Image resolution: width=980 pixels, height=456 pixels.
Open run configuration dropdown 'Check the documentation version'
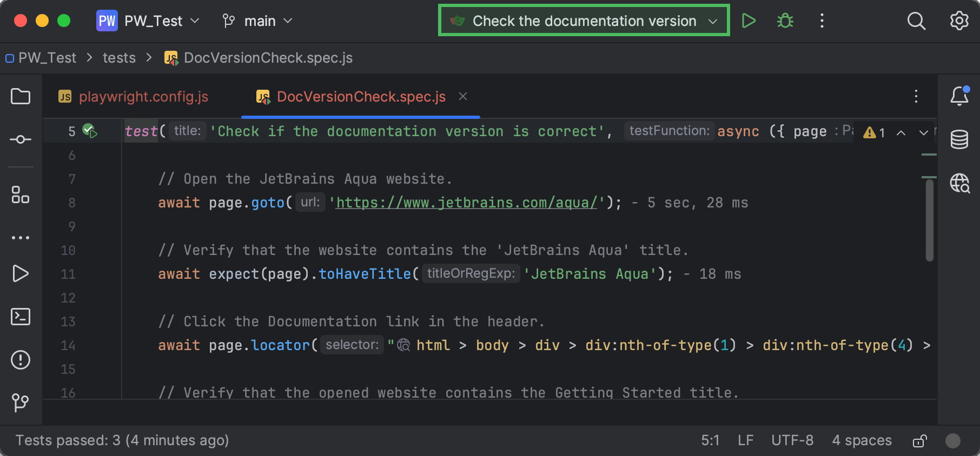click(584, 21)
